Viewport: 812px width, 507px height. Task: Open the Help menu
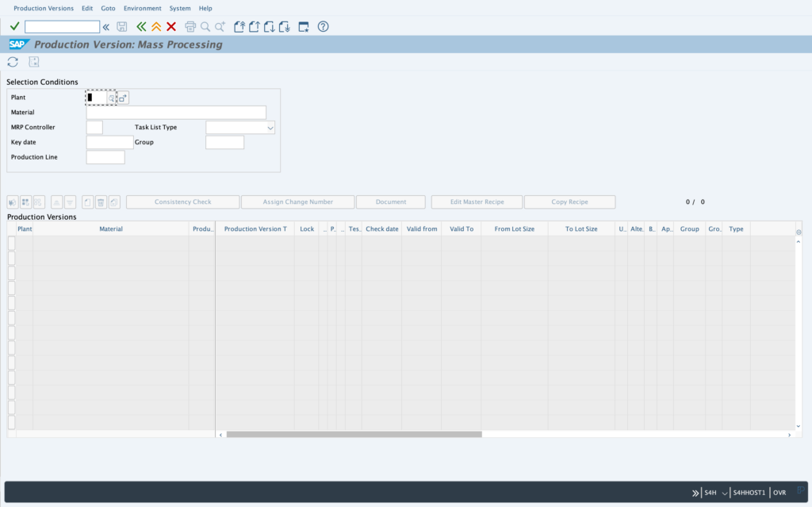point(205,8)
